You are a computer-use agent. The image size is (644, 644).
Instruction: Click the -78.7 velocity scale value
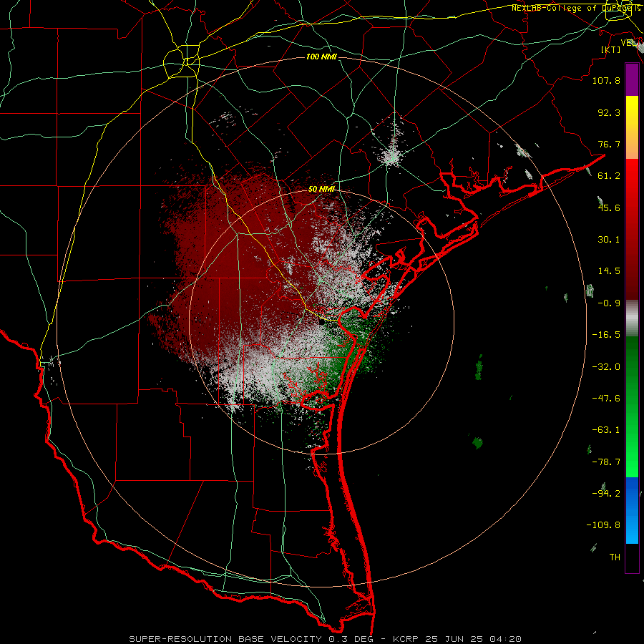pos(606,462)
